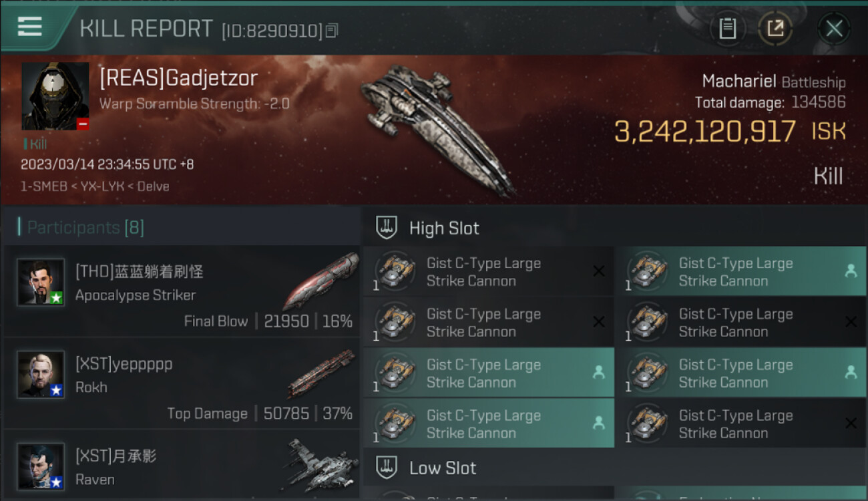Expand the High Slot section header
The width and height of the screenshot is (868, 501).
click(615, 228)
